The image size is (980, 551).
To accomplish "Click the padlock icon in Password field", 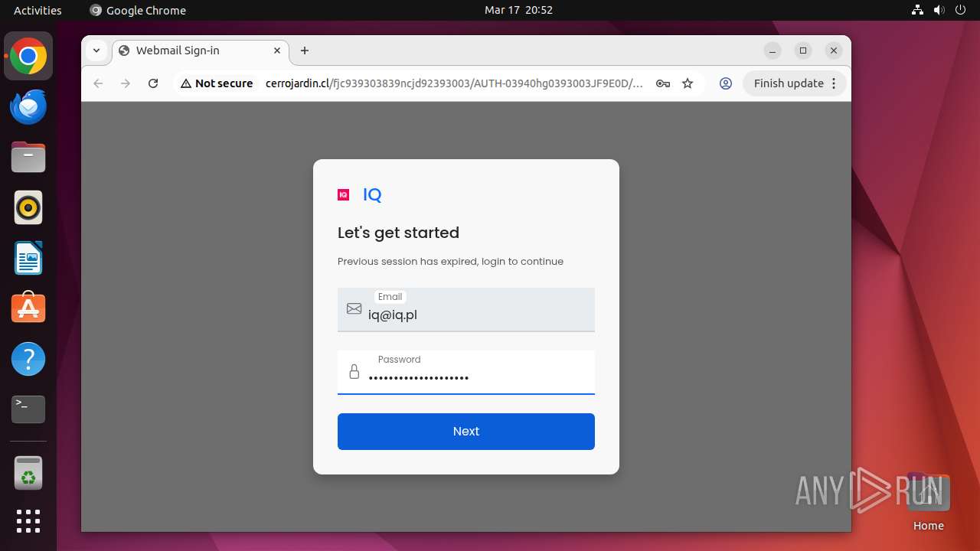I will tap(354, 372).
